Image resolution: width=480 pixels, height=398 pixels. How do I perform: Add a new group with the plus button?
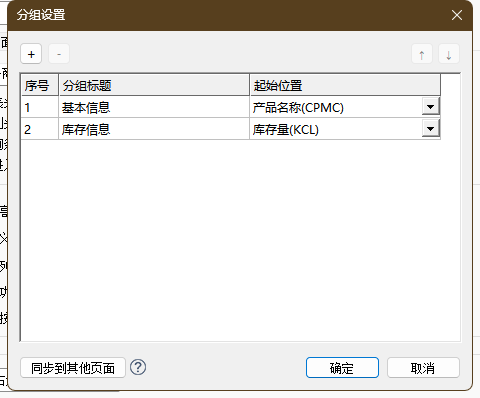pos(31,54)
